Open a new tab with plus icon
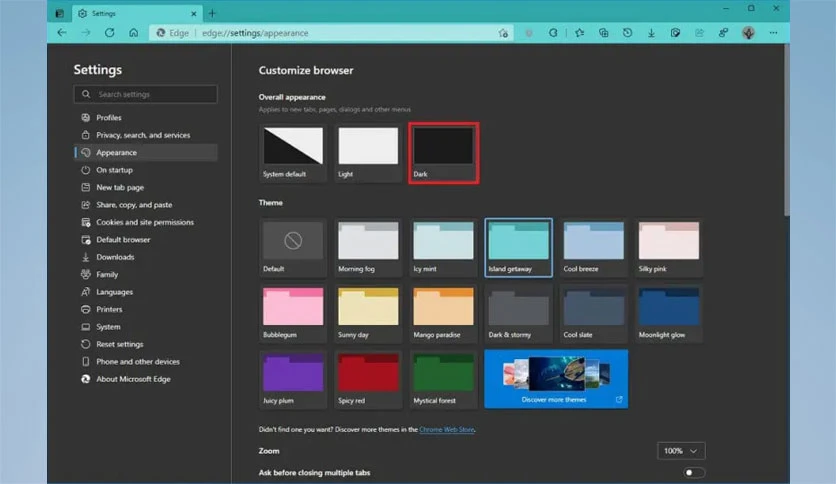Screen dimensions: 836x484 pyautogui.click(x=212, y=13)
